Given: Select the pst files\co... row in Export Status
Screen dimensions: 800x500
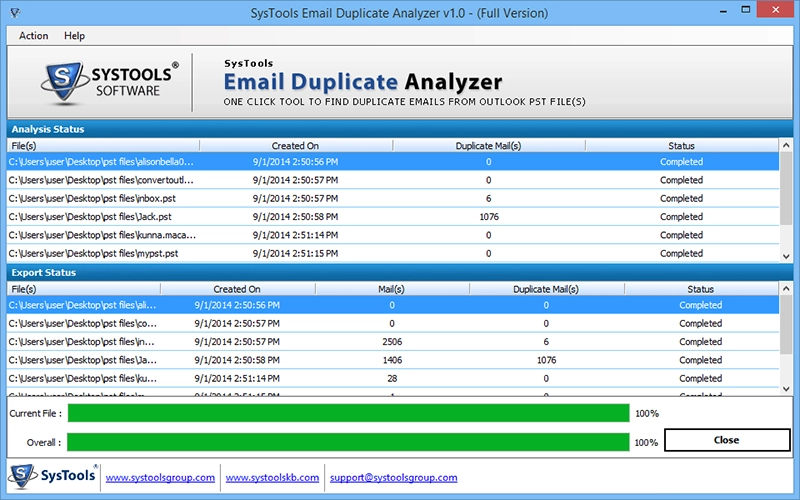Looking at the screenshot, I should (x=393, y=323).
